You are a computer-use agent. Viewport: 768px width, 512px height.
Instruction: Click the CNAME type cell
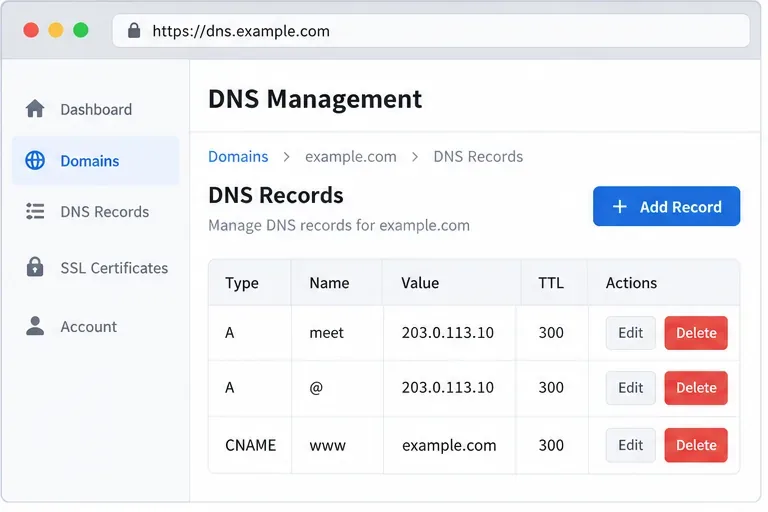[x=250, y=445]
